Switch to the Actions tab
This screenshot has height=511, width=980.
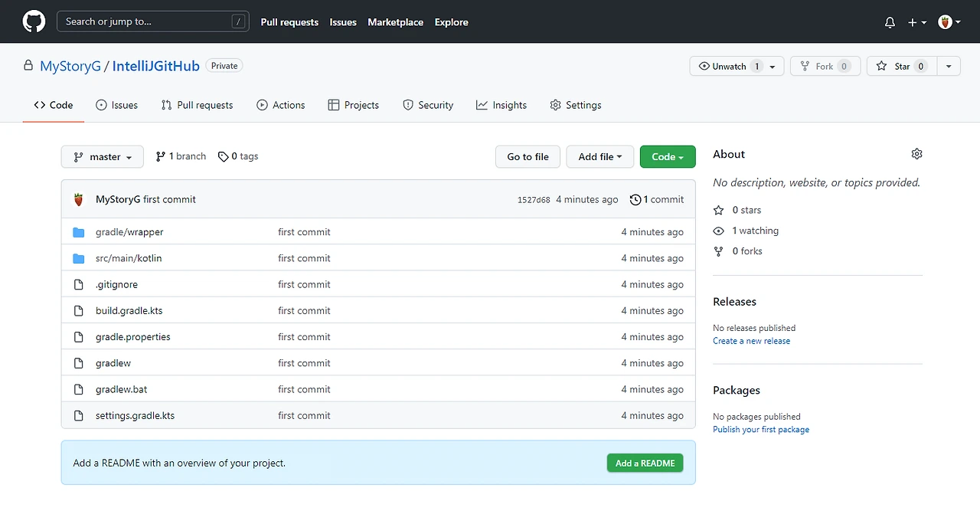[x=281, y=105]
